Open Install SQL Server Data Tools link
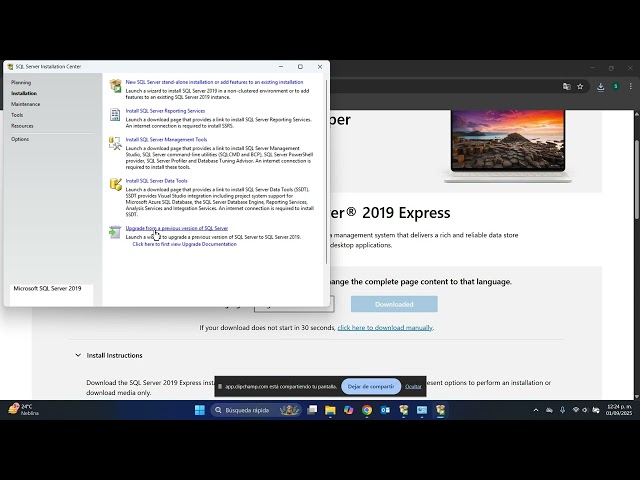Viewport: 640px width, 480px height. click(x=156, y=180)
